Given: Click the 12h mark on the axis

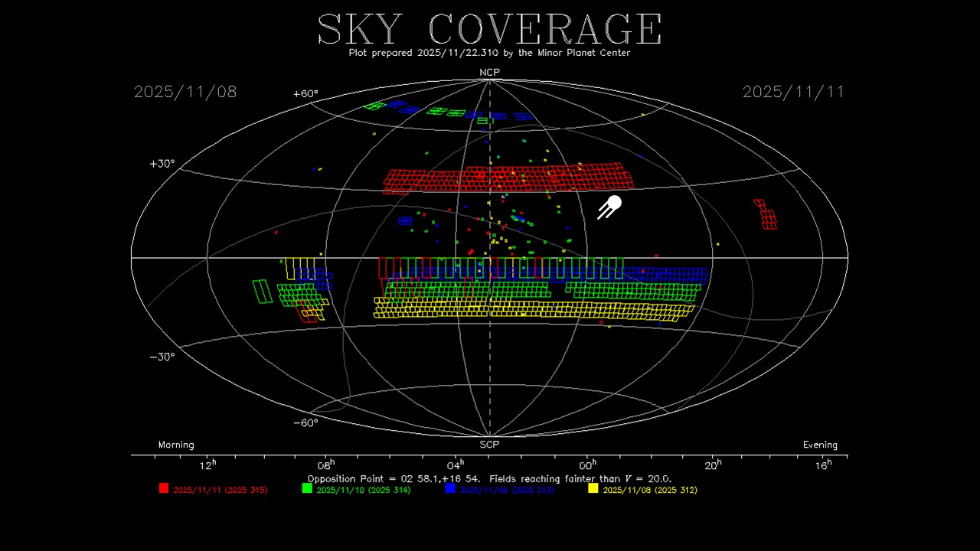Looking at the screenshot, I should coord(207,465).
